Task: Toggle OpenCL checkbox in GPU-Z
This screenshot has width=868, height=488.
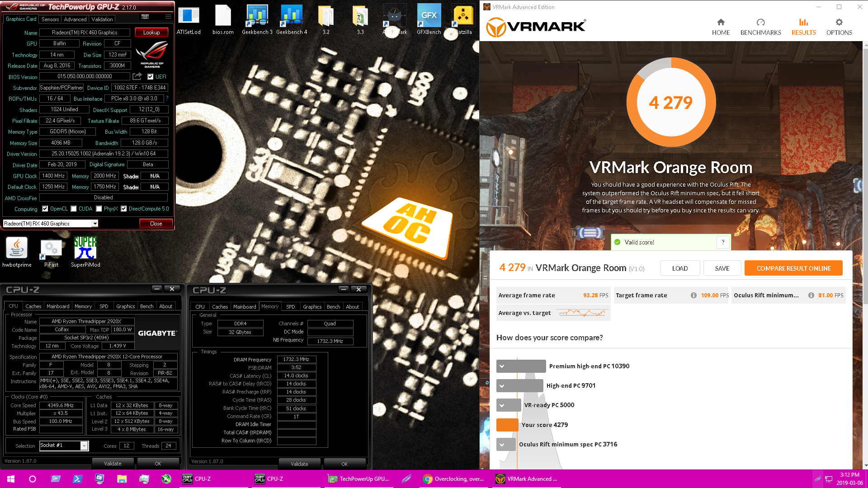Action: [45, 209]
